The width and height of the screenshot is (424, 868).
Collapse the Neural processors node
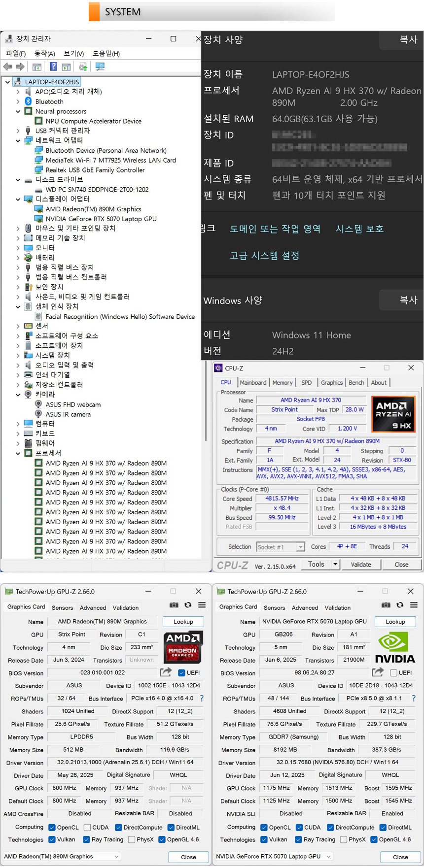18,111
